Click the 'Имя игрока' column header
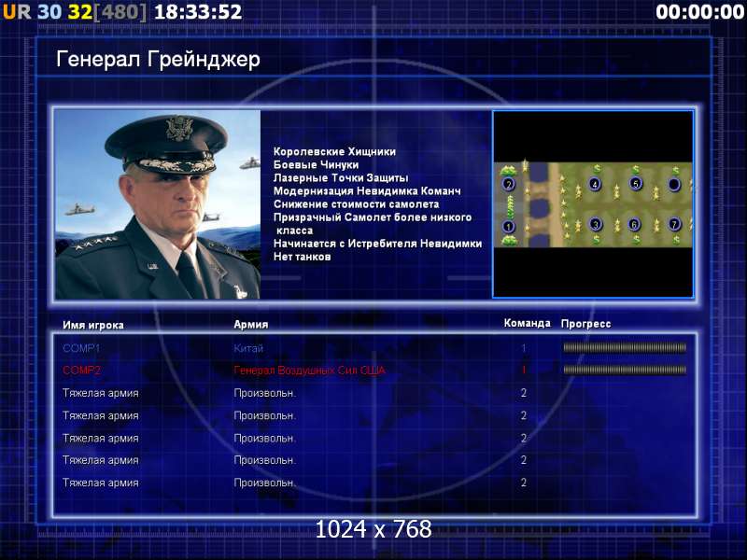The width and height of the screenshot is (747, 560). (x=93, y=325)
